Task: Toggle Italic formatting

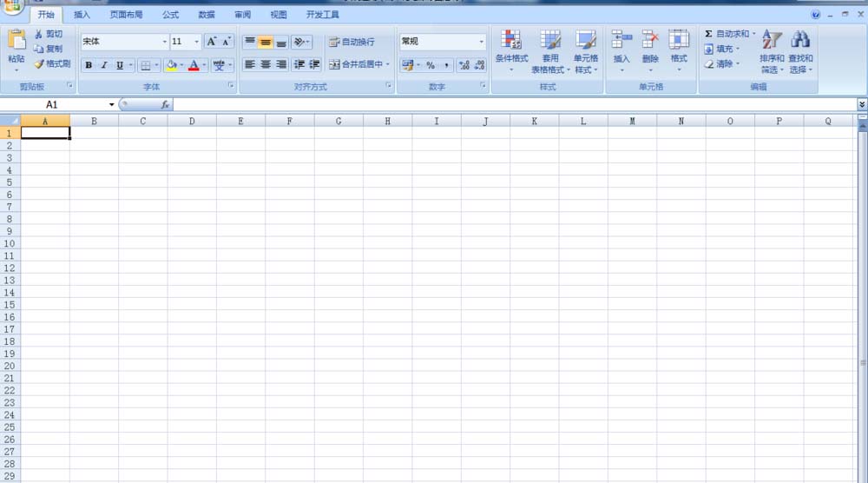Action: pos(104,65)
